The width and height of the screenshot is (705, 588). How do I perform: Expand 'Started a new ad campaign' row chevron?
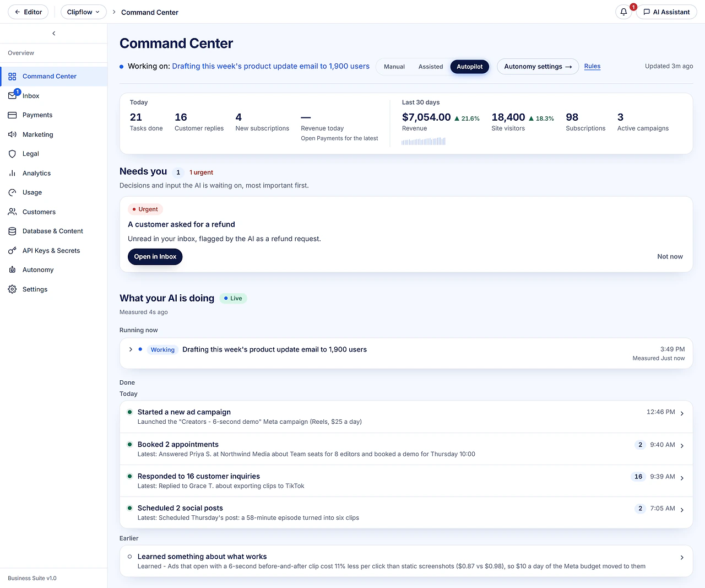(x=682, y=414)
